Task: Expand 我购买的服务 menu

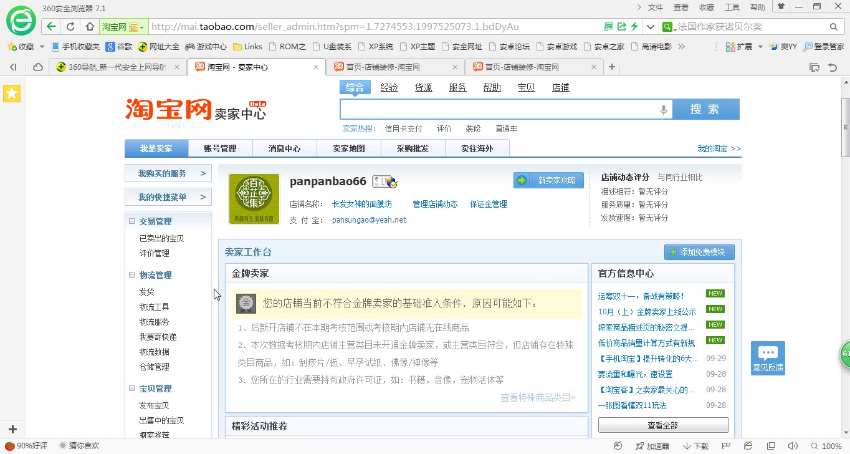Action: pyautogui.click(x=168, y=174)
